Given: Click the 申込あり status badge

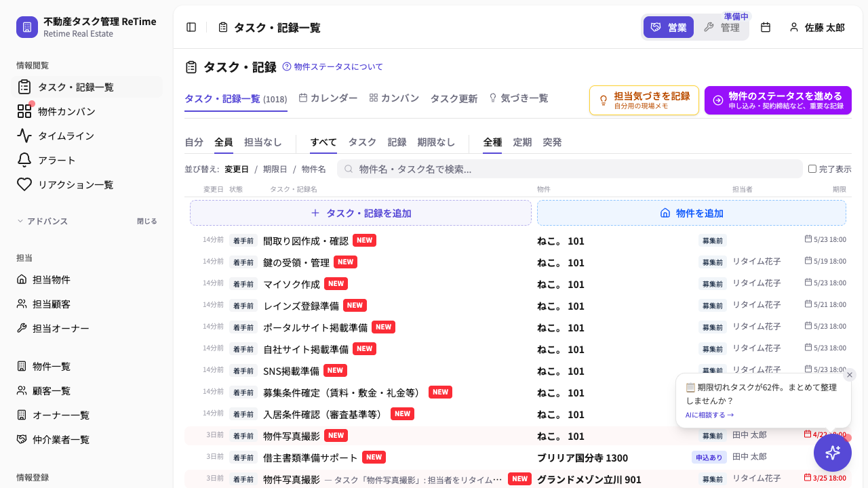Looking at the screenshot, I should [709, 457].
